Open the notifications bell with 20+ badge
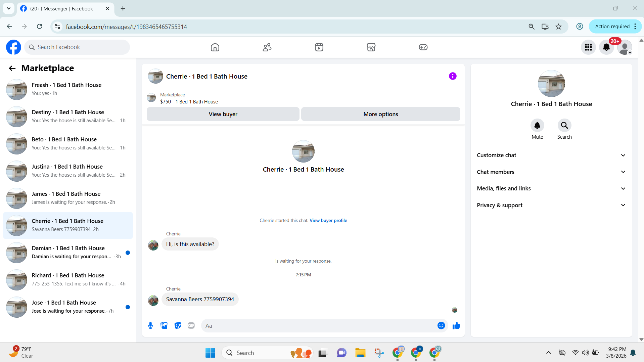 [x=606, y=47]
